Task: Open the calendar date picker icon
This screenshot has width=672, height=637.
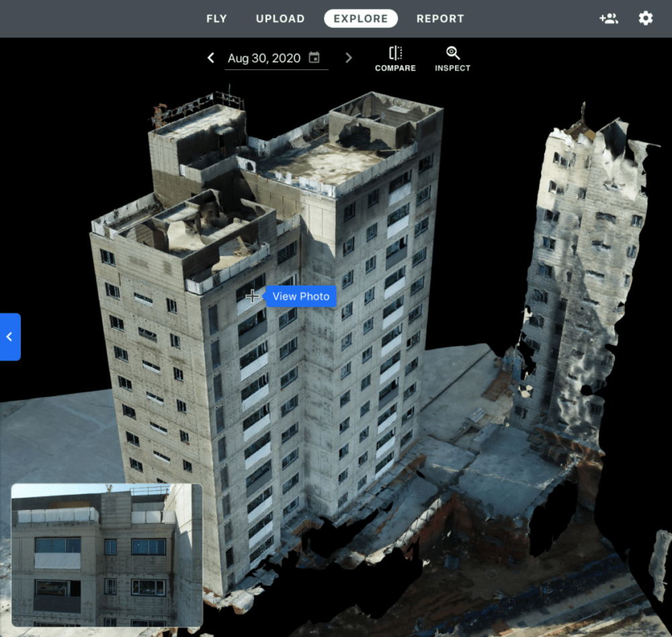Action: click(x=314, y=58)
